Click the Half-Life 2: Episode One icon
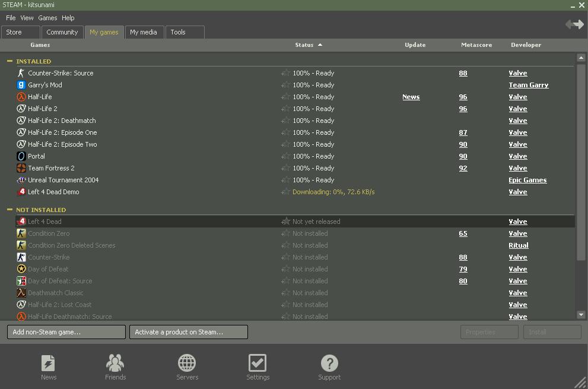588x389 pixels. [21, 132]
